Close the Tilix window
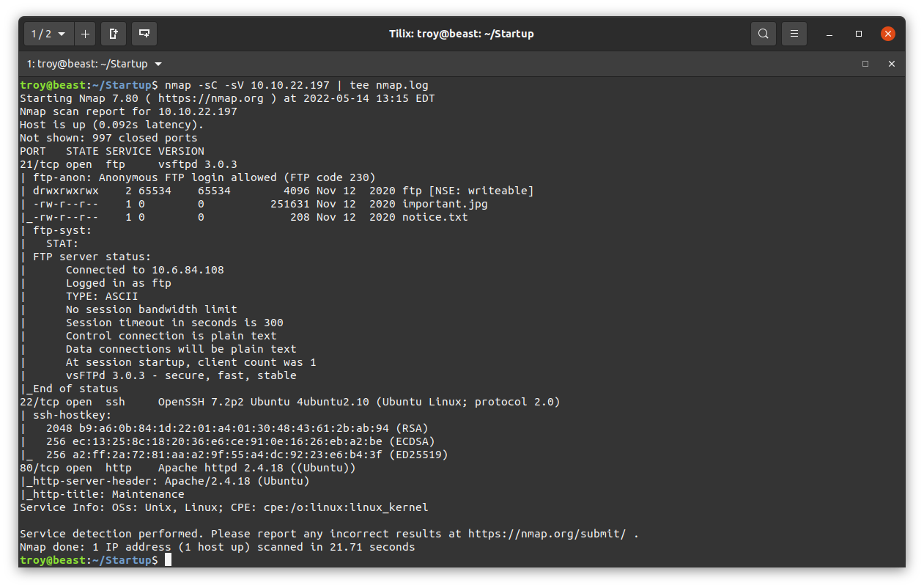Image resolution: width=924 pixels, height=588 pixels. click(888, 34)
